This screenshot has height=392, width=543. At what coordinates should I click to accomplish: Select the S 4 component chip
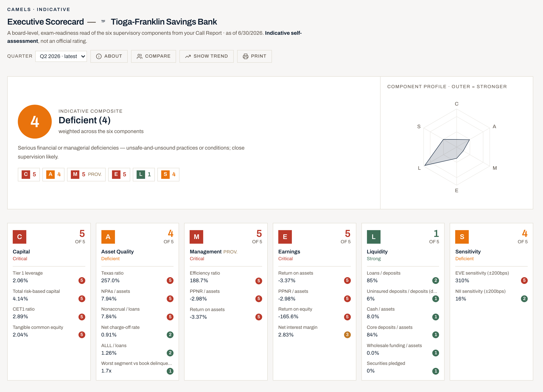coord(168,174)
